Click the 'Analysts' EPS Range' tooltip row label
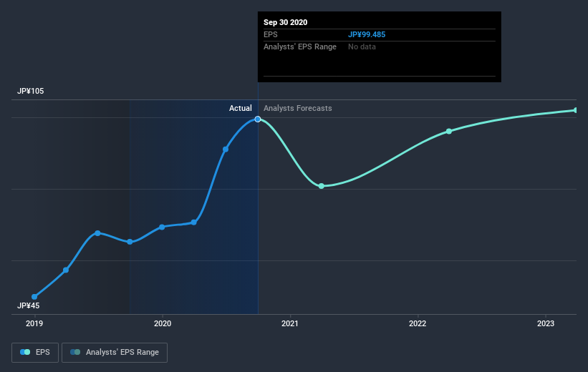588x372 pixels. click(300, 46)
